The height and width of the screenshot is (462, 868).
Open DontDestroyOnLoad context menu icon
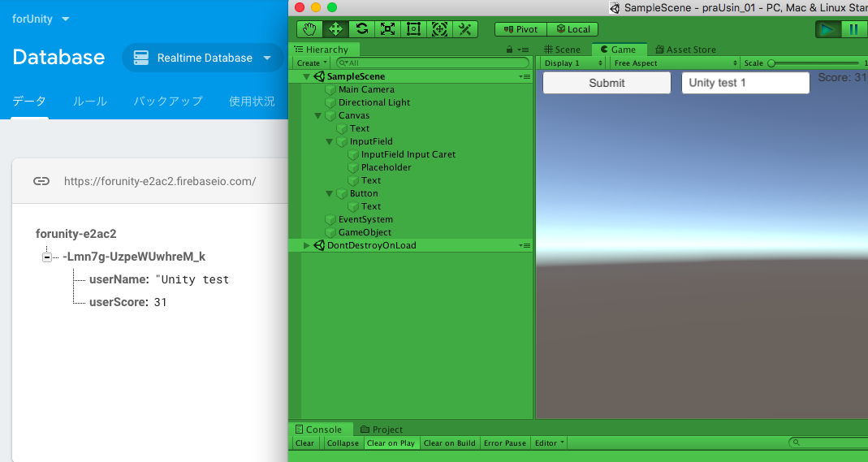coord(525,245)
